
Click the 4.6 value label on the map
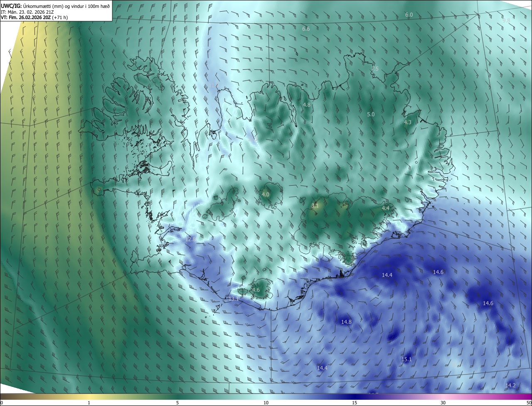click(x=256, y=290)
